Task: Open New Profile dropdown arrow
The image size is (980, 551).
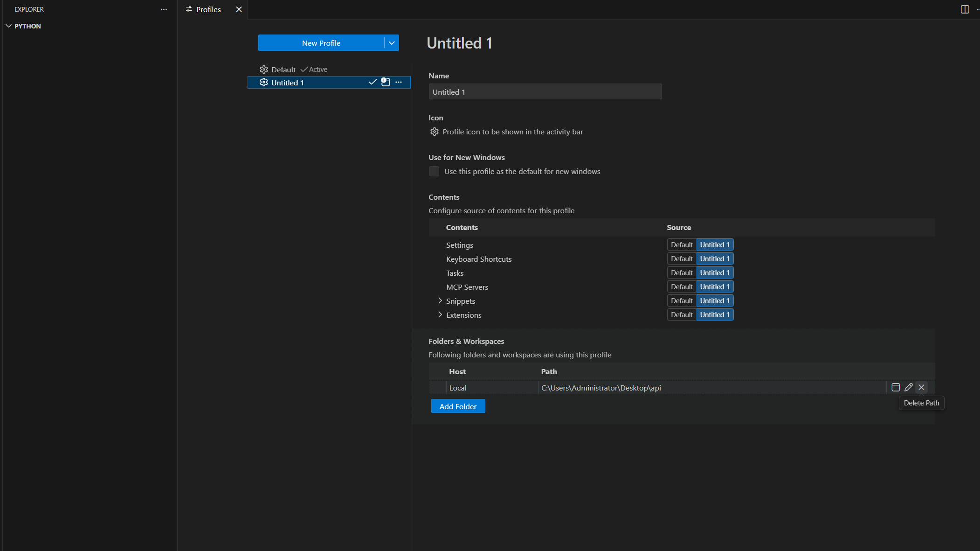Action: pos(392,43)
